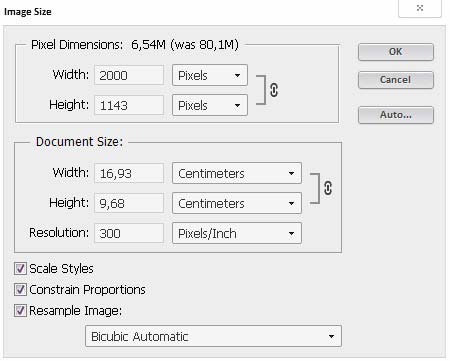The width and height of the screenshot is (450, 361).
Task: Toggle the Scale Styles checkbox
Action: [x=20, y=268]
